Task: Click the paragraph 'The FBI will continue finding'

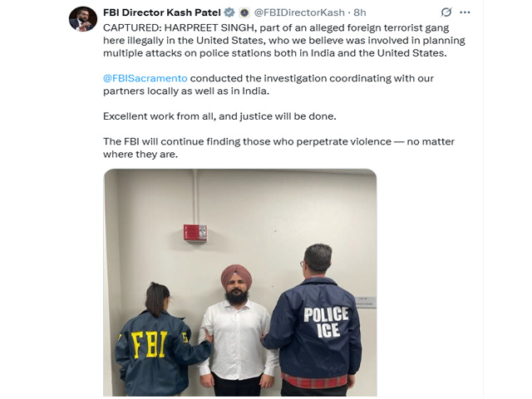Action: [278, 148]
